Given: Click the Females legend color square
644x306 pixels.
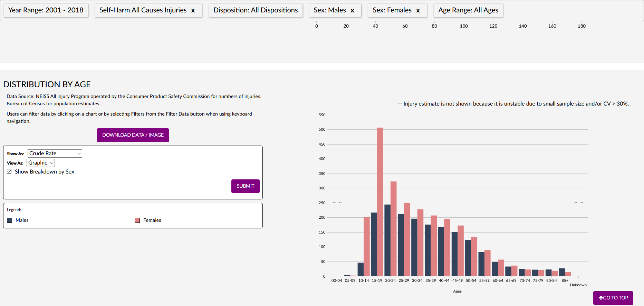Looking at the screenshot, I should pos(137,220).
